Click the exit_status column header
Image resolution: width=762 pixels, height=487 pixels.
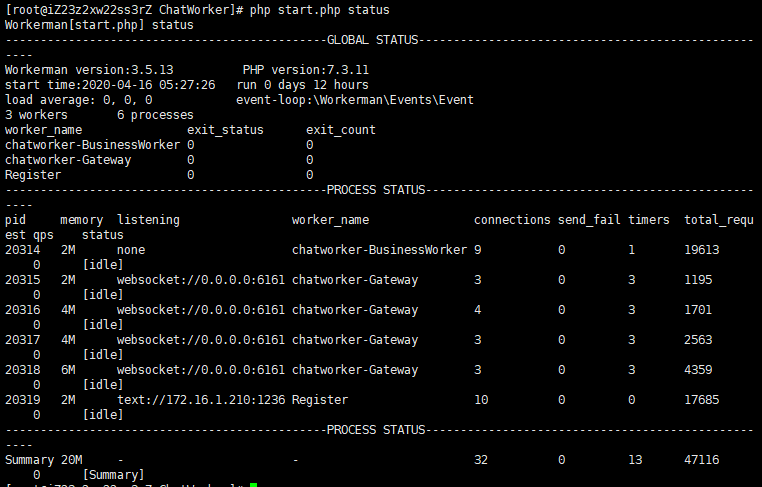tap(225, 130)
